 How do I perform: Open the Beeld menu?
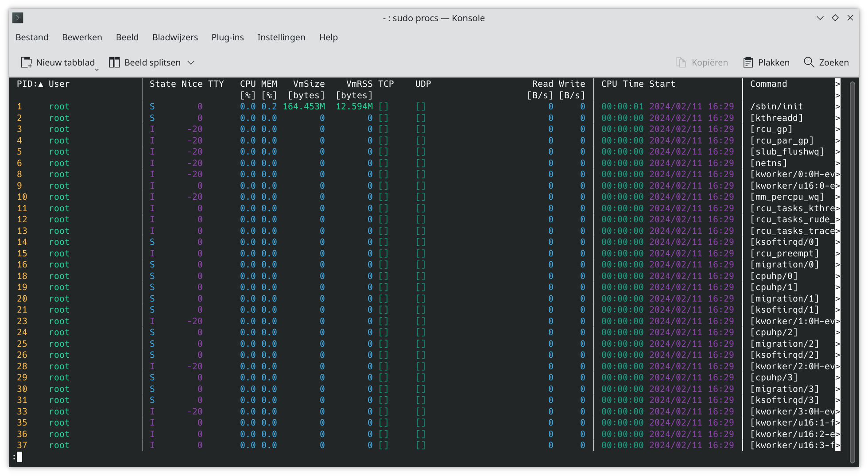point(127,37)
